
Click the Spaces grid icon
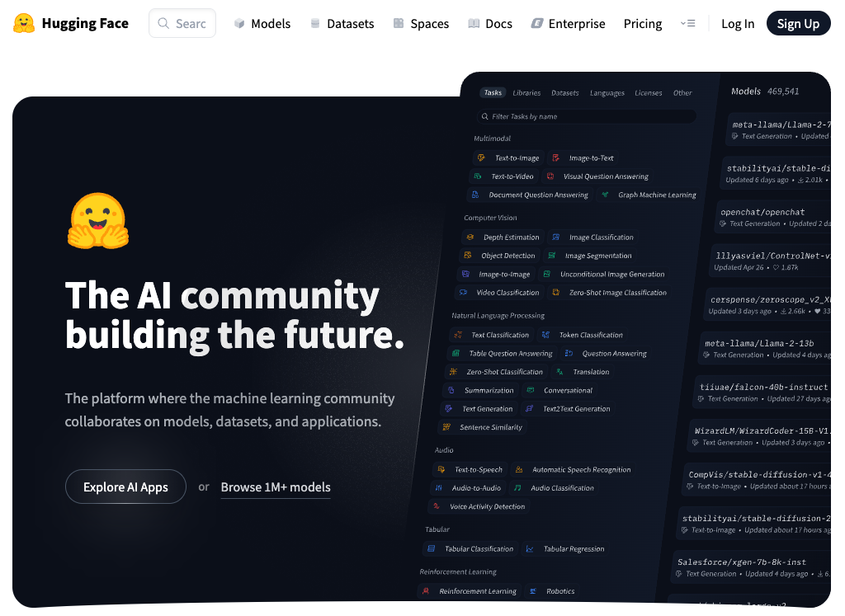click(399, 23)
